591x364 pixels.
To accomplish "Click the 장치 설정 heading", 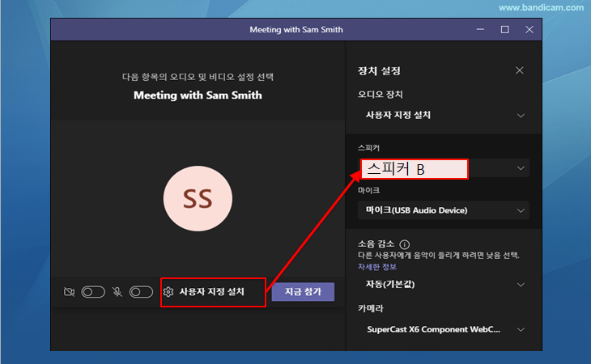I will pos(379,70).
